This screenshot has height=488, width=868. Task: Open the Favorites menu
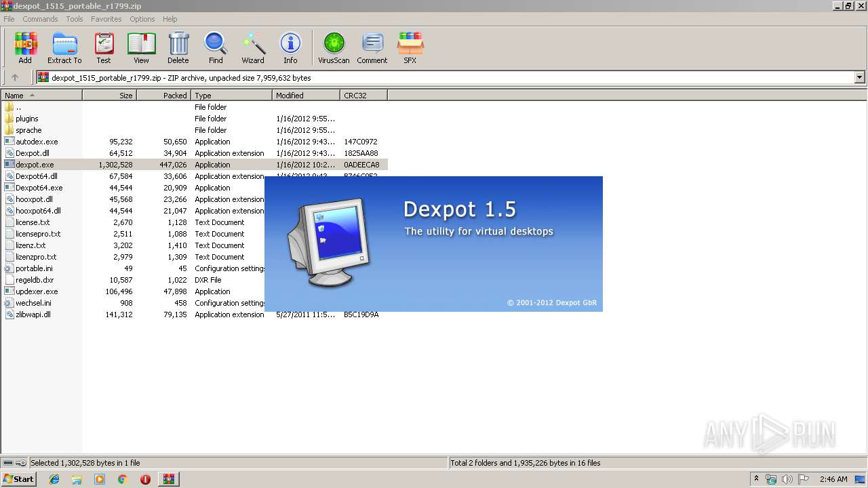(106, 19)
